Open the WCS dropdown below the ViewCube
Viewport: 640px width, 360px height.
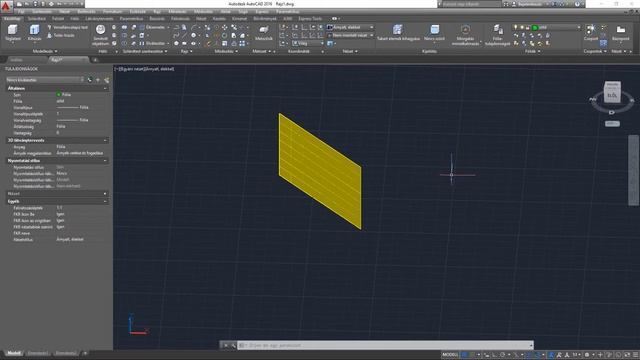click(x=612, y=124)
